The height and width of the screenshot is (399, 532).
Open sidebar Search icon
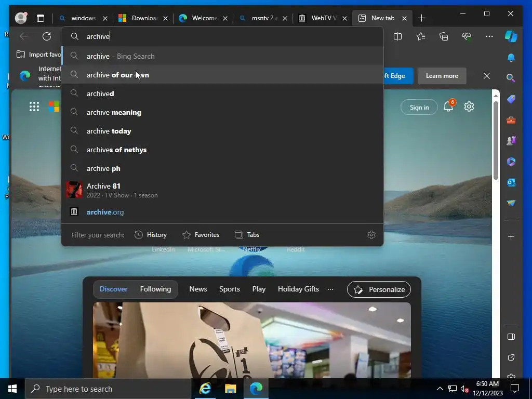(511, 78)
